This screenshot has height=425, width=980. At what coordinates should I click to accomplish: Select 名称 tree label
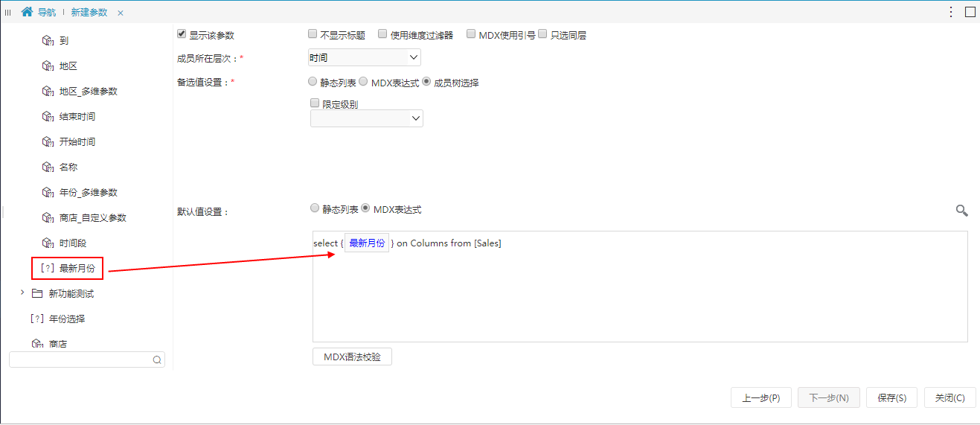pos(68,167)
